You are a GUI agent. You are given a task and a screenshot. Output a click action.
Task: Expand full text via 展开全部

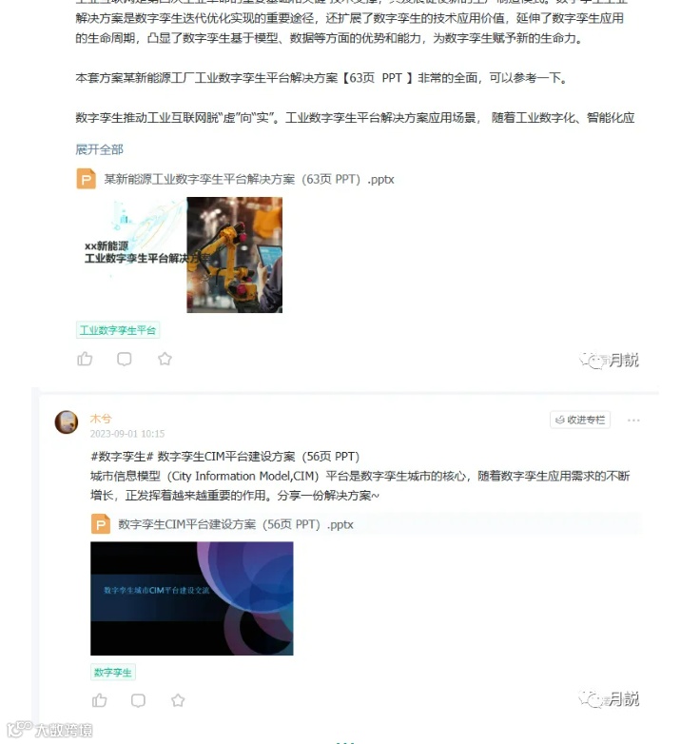tap(99, 149)
